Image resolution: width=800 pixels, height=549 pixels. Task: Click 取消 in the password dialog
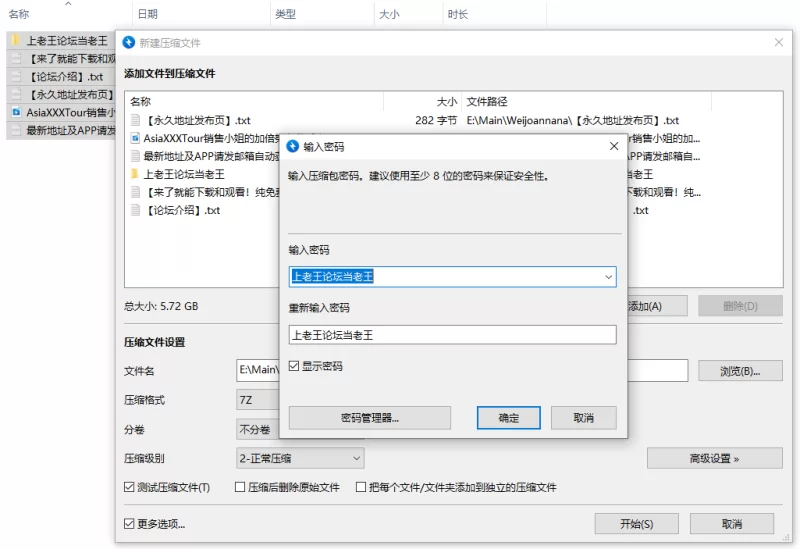tap(584, 418)
